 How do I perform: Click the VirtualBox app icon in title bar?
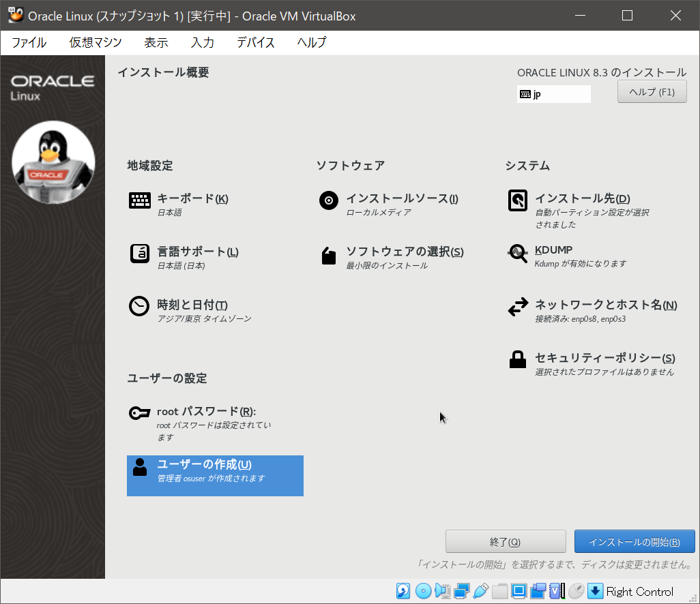pyautogui.click(x=16, y=15)
